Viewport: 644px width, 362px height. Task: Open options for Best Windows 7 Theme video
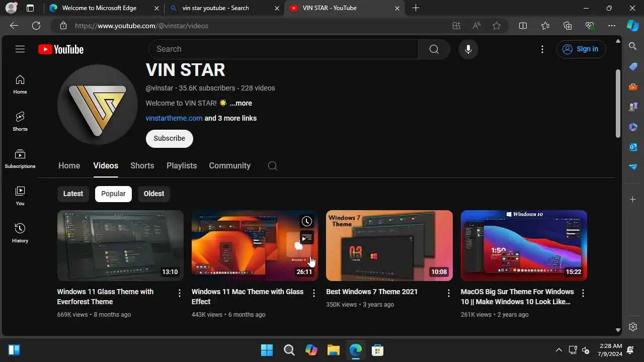[x=449, y=293]
